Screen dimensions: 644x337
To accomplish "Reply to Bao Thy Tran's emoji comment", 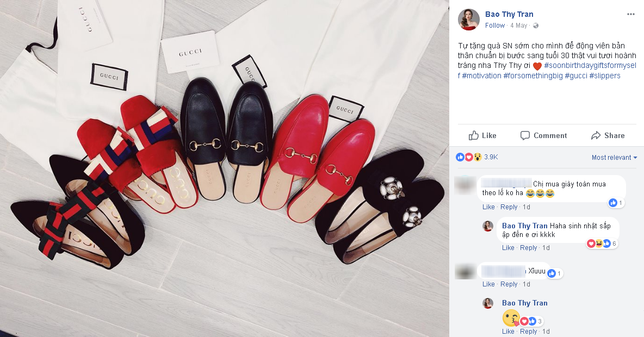I will pos(529,331).
